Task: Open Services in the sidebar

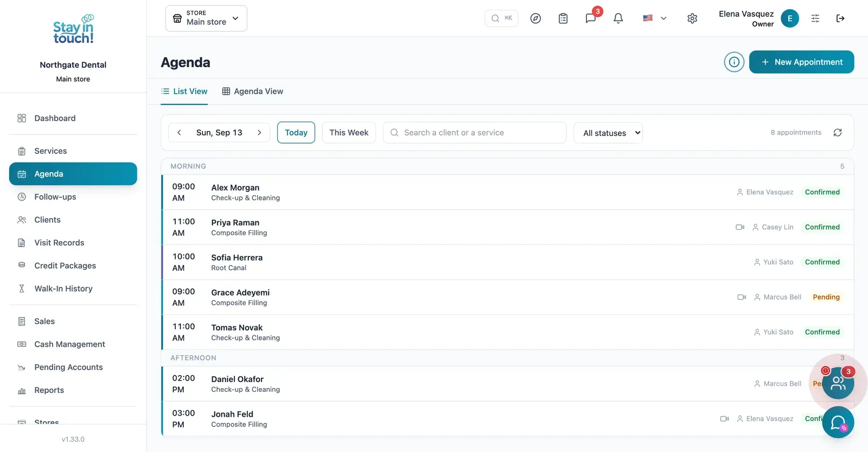Action: tap(73, 151)
